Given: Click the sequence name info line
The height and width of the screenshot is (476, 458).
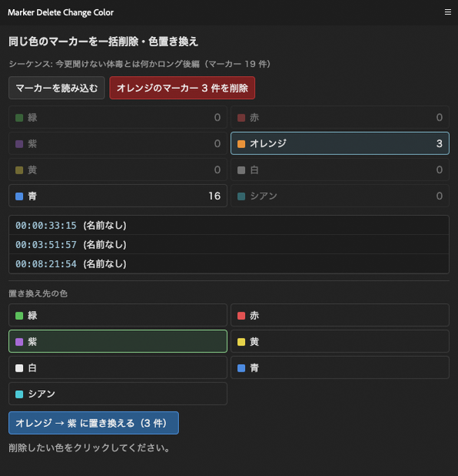Looking at the screenshot, I should coord(140,64).
